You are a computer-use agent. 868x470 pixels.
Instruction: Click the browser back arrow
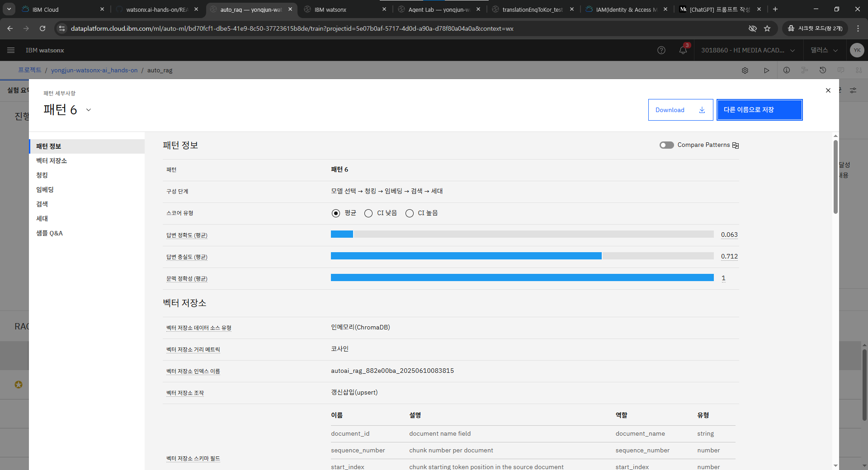click(10, 28)
